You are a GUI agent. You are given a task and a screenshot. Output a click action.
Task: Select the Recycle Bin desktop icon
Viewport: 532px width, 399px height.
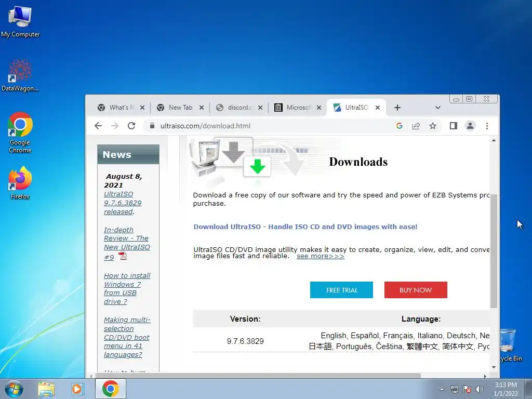tap(511, 344)
